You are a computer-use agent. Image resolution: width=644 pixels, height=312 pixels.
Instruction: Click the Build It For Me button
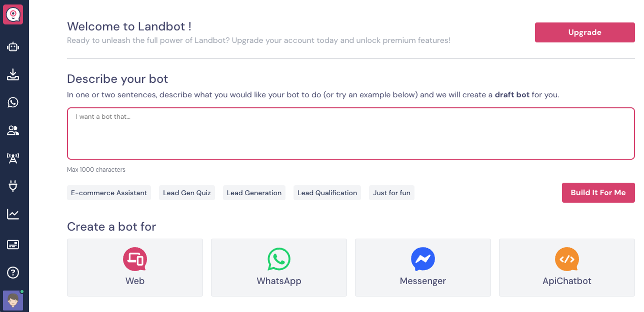tap(598, 193)
